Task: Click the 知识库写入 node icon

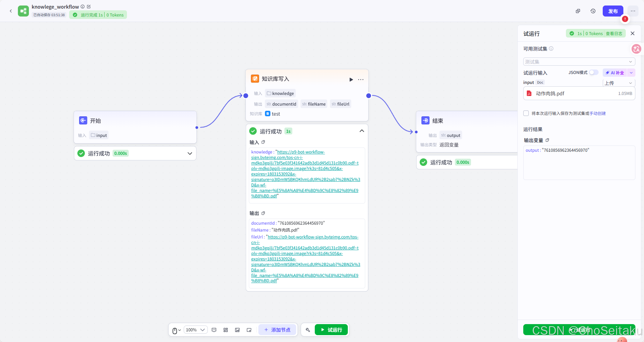Action: (255, 79)
